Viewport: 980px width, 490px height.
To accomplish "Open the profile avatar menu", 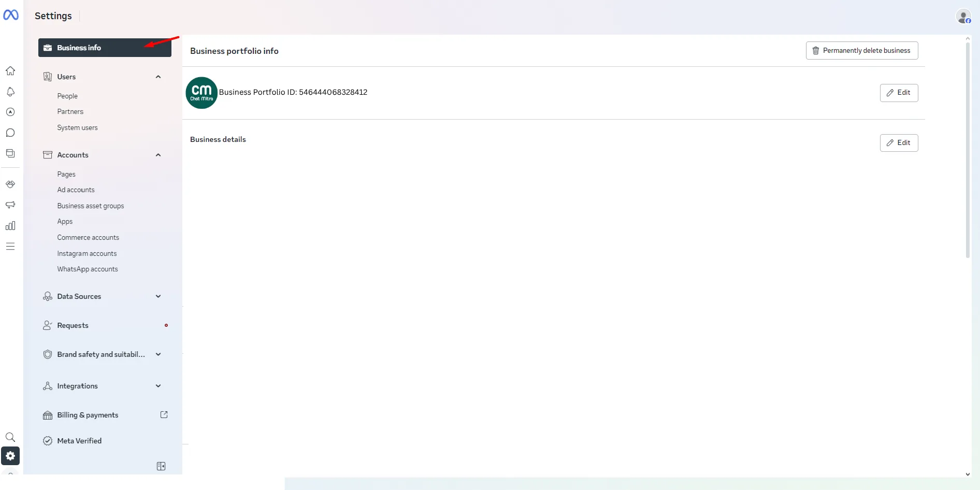I will 963,17.
